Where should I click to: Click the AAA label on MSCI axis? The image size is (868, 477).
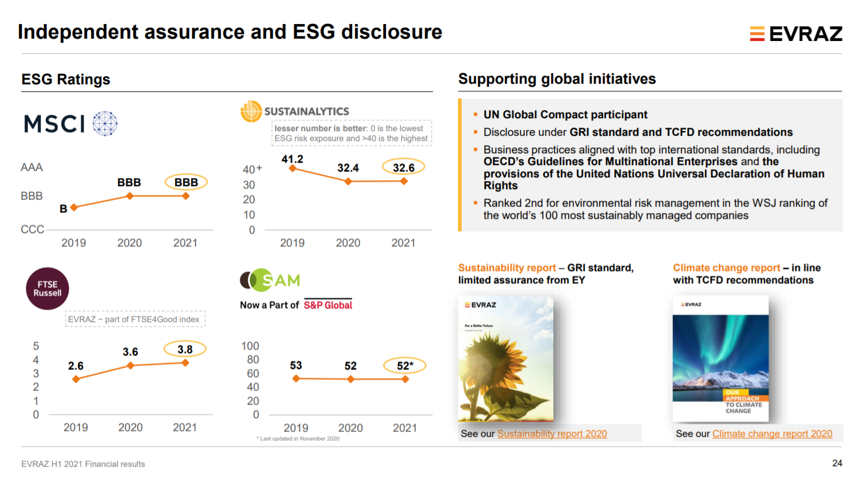tap(32, 167)
